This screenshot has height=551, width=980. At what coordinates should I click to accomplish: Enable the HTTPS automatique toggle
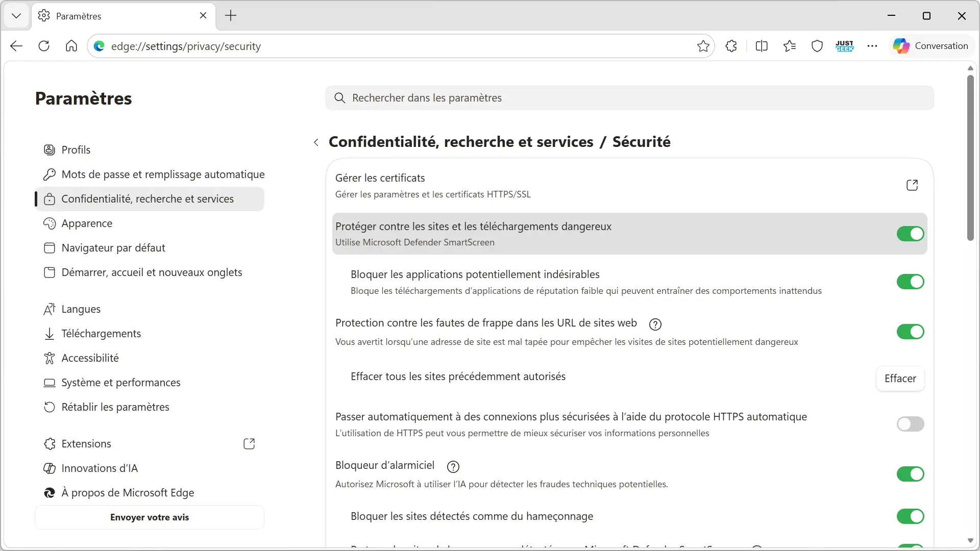tap(910, 424)
